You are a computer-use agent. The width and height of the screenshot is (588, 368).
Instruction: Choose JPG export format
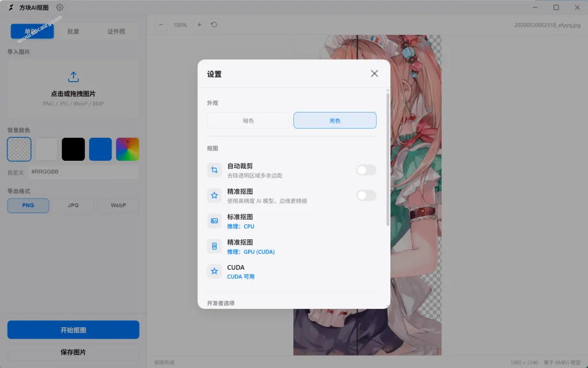coord(73,206)
